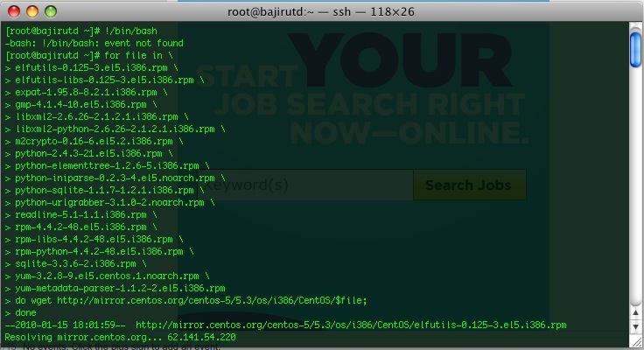Click 'yum-metadata-parser-1.1.2-2.el5.i386.rpm' line
The image size is (644, 350).
click(115, 288)
